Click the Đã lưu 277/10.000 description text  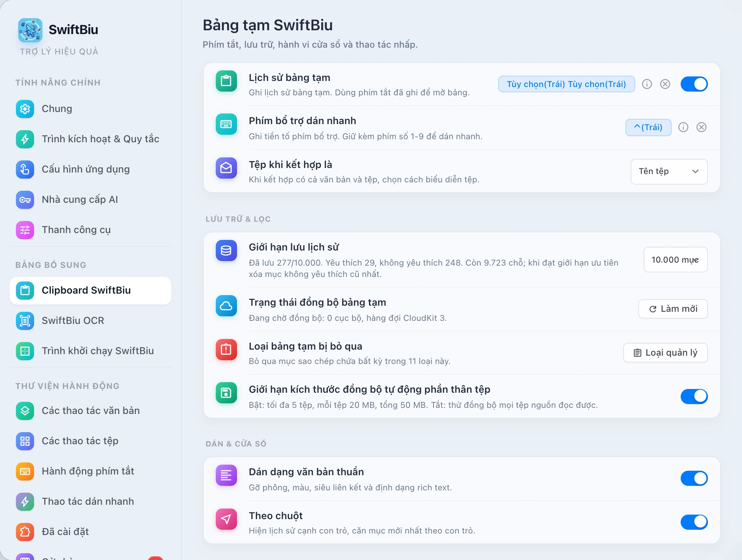pyautogui.click(x=433, y=268)
